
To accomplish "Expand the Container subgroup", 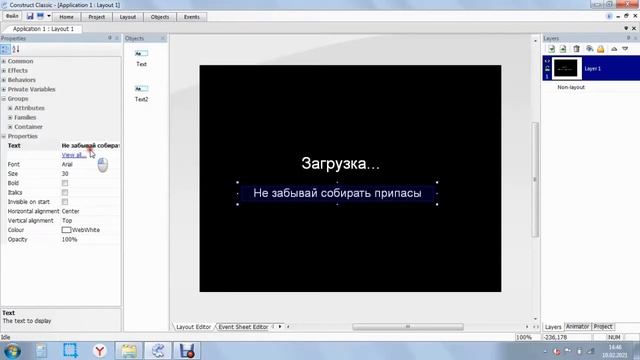I will click(10, 127).
